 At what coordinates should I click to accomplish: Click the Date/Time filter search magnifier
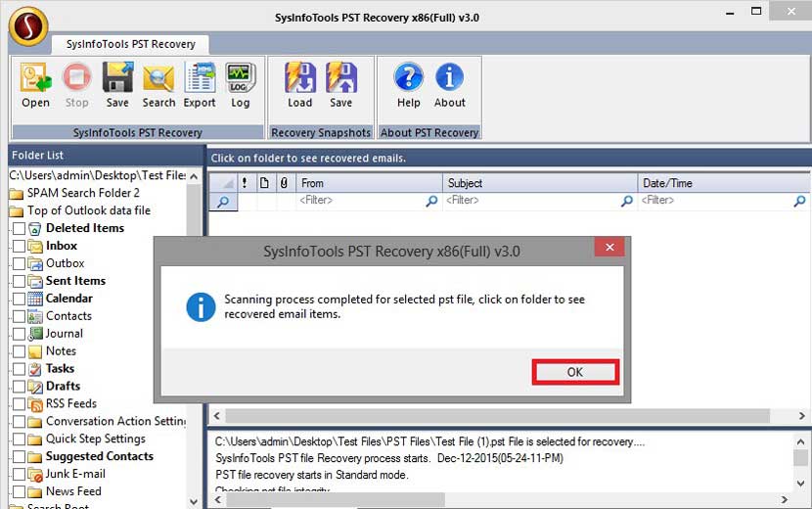(x=799, y=201)
